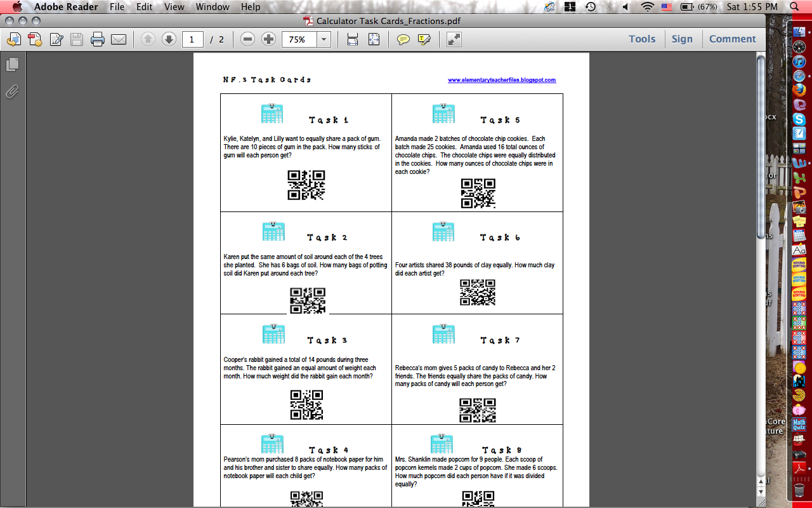Open the Attachments paperclip panel icon
Image resolution: width=812 pixels, height=508 pixels.
pyautogui.click(x=12, y=91)
